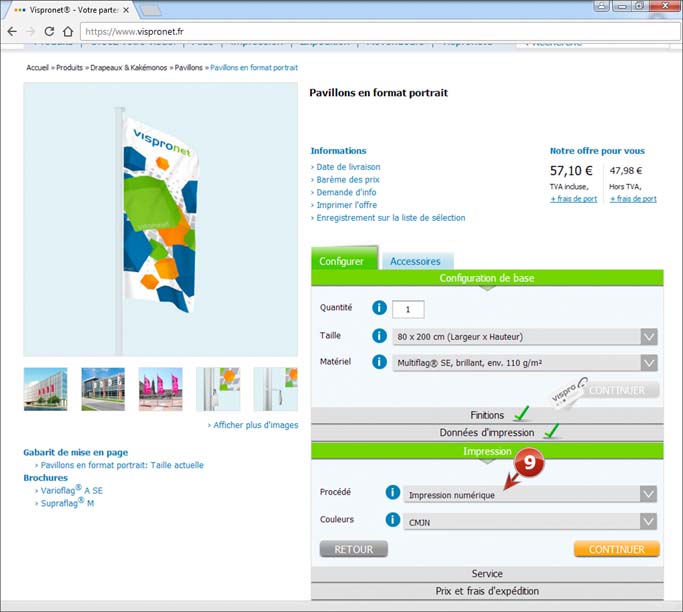Click the RETOUR button
Screen dimensions: 683x612
coord(354,549)
